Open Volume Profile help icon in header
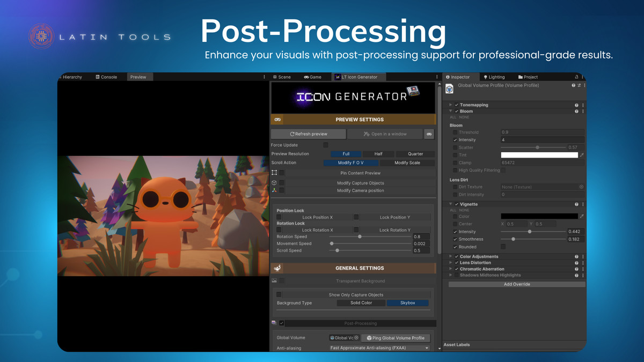 pyautogui.click(x=573, y=85)
